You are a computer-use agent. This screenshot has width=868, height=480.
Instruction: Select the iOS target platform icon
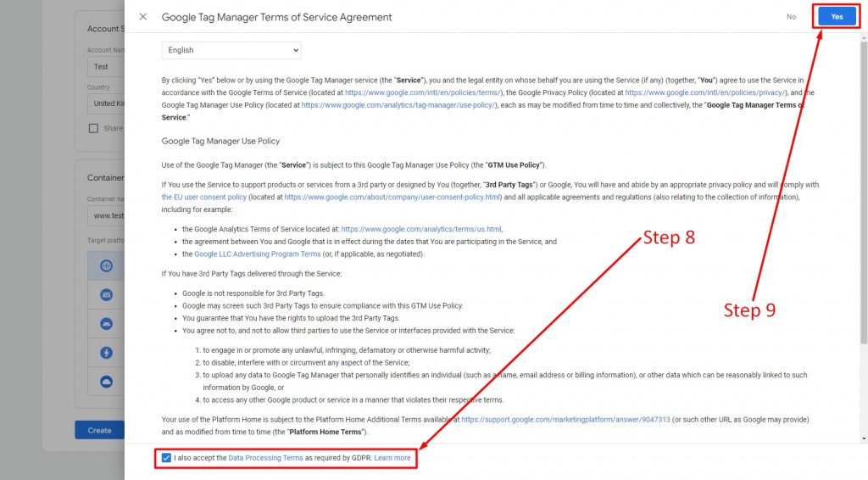click(x=106, y=294)
